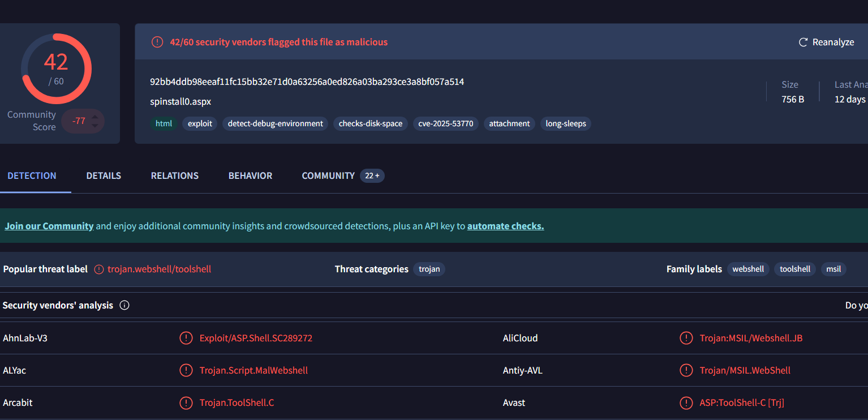This screenshot has width=868, height=420.
Task: Select the exploit tag
Action: 200,123
